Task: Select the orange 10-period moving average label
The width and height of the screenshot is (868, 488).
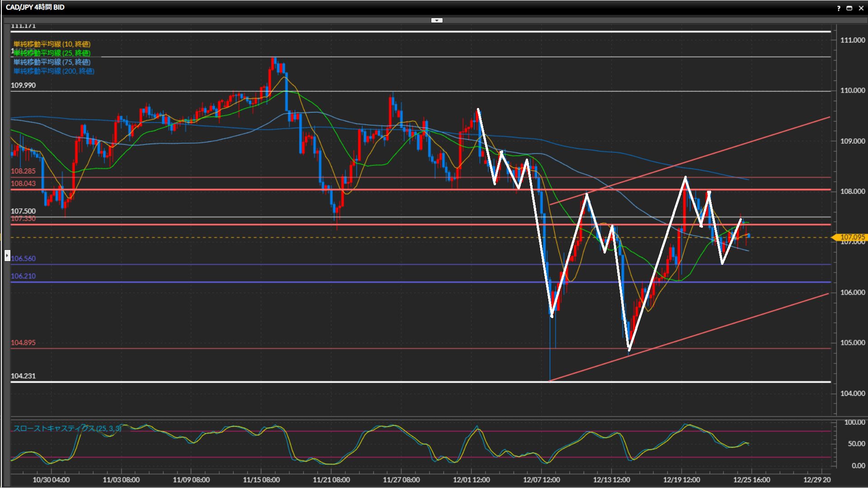Action: (x=52, y=44)
